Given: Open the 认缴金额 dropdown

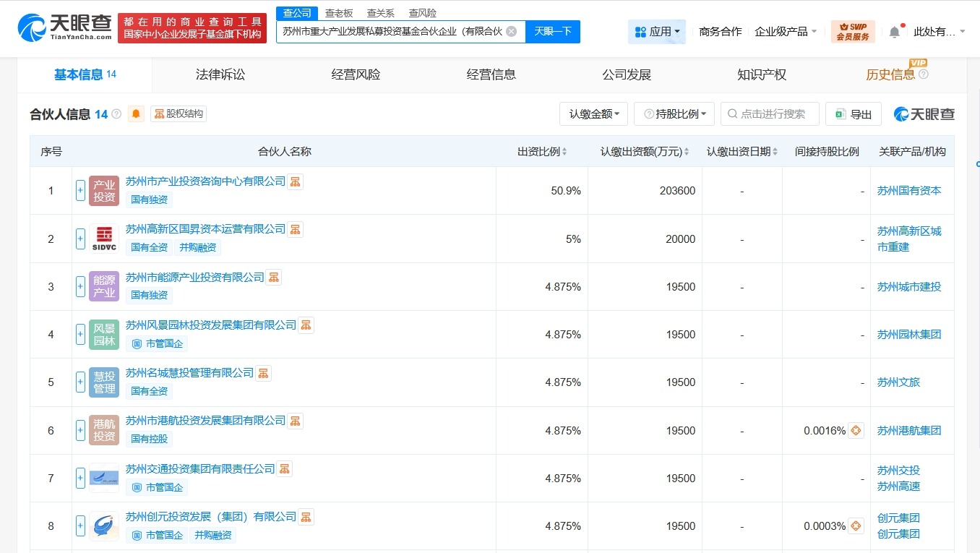Looking at the screenshot, I should 593,113.
